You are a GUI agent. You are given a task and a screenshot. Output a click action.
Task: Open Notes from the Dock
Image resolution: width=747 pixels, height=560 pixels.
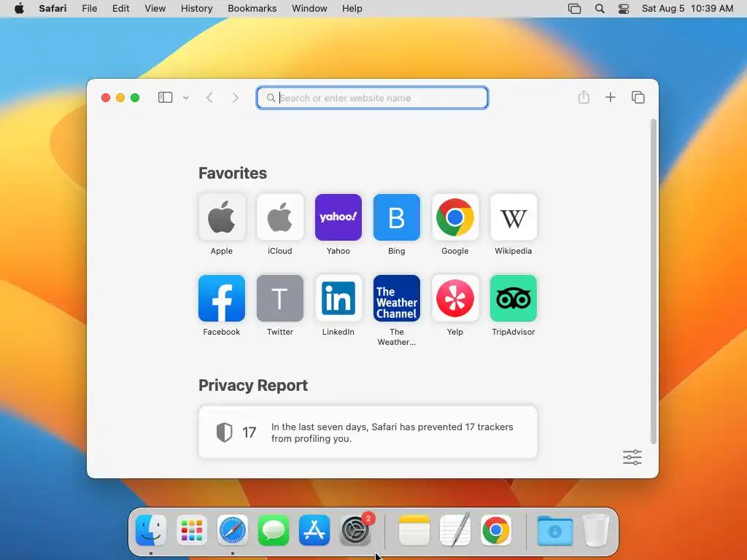(x=414, y=530)
